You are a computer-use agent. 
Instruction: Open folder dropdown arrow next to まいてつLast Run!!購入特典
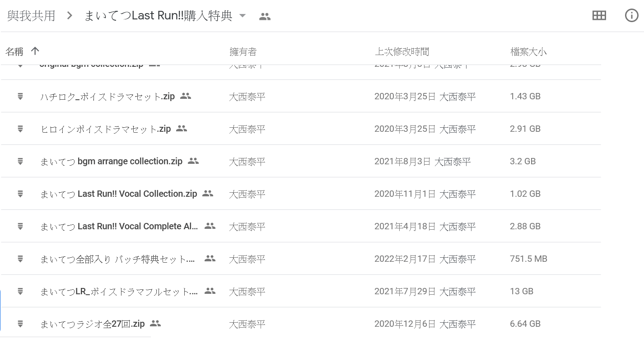pyautogui.click(x=243, y=16)
